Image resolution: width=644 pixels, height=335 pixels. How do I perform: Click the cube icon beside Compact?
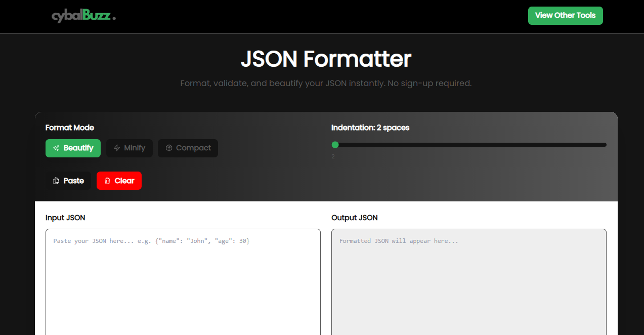pyautogui.click(x=169, y=148)
